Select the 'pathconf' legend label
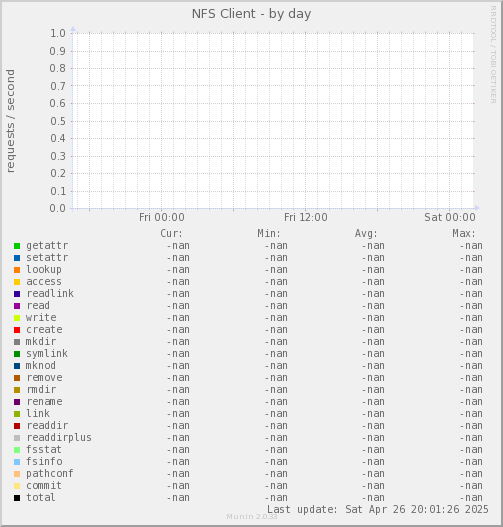The width and height of the screenshot is (503, 527). 50,474
